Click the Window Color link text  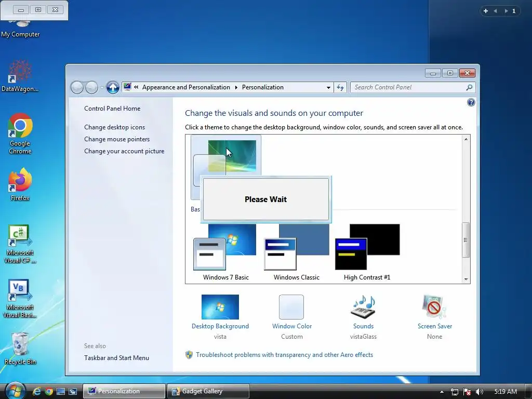coord(292,326)
